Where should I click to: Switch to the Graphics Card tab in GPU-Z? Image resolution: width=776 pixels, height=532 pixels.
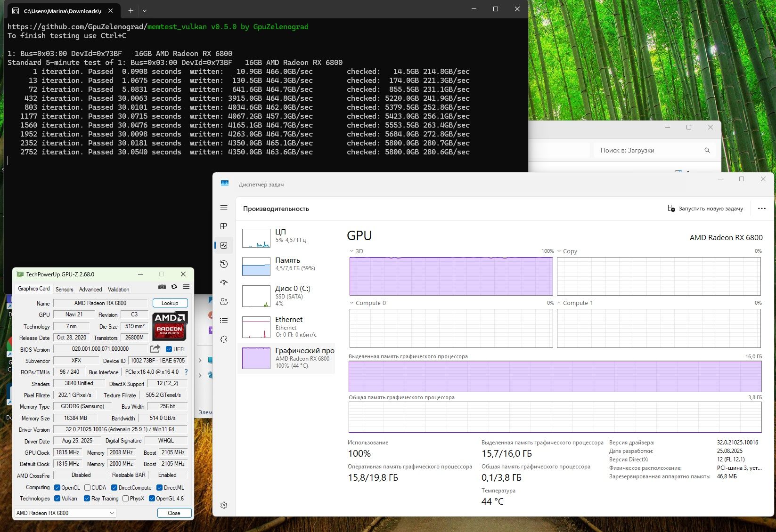point(33,289)
